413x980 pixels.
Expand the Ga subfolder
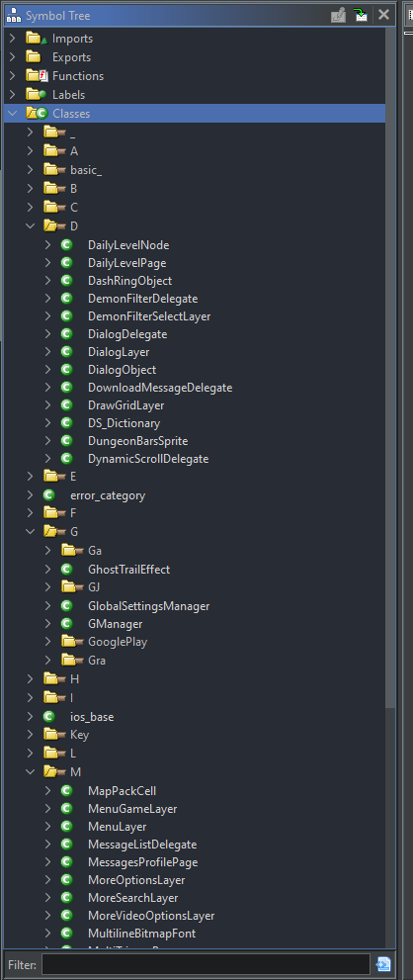click(x=48, y=551)
